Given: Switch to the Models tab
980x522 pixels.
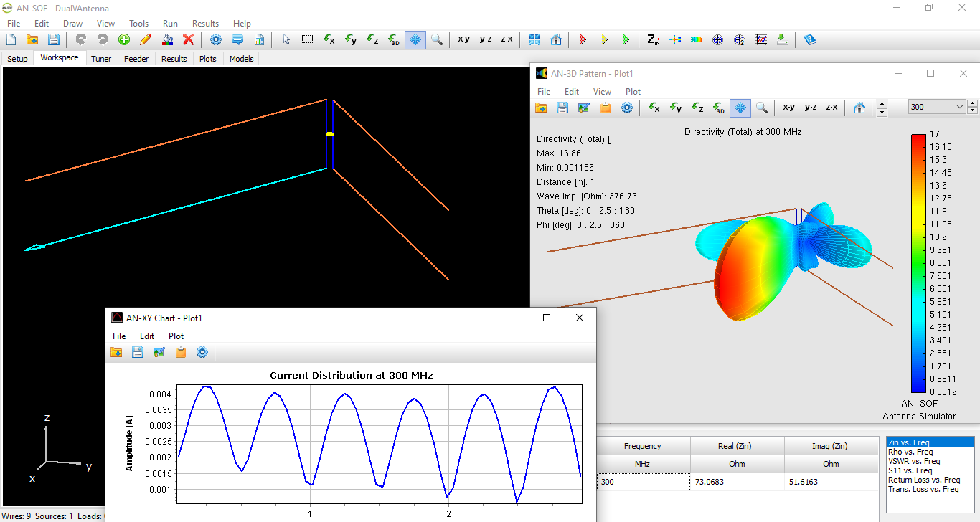Looking at the screenshot, I should tap(242, 59).
